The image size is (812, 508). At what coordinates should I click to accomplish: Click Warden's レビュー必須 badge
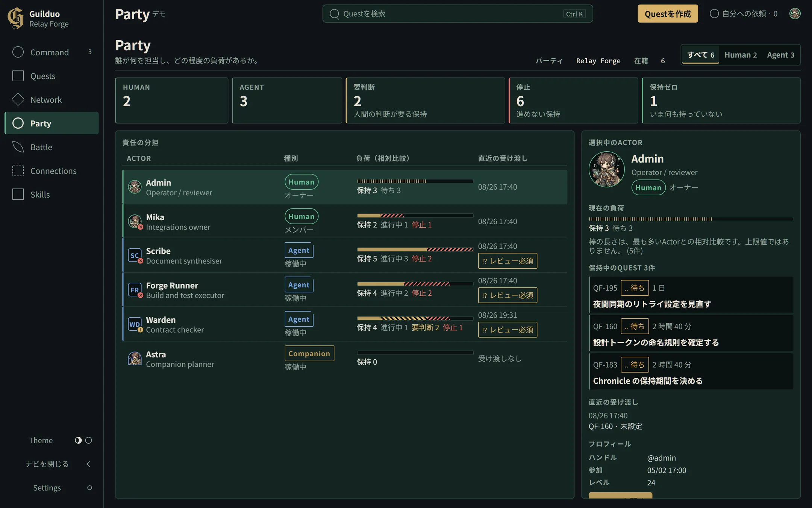[x=507, y=330]
